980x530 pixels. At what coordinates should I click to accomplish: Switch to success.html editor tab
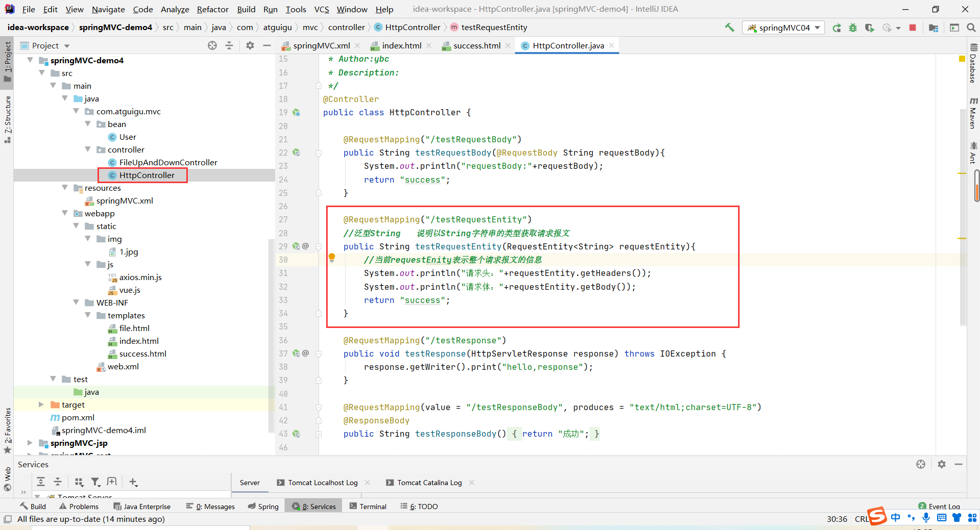click(x=477, y=45)
